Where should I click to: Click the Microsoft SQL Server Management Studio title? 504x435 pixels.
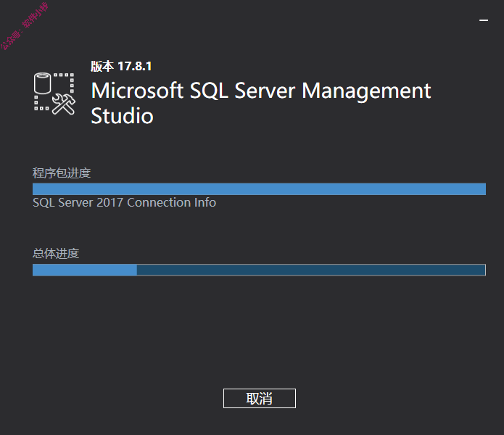(x=260, y=103)
